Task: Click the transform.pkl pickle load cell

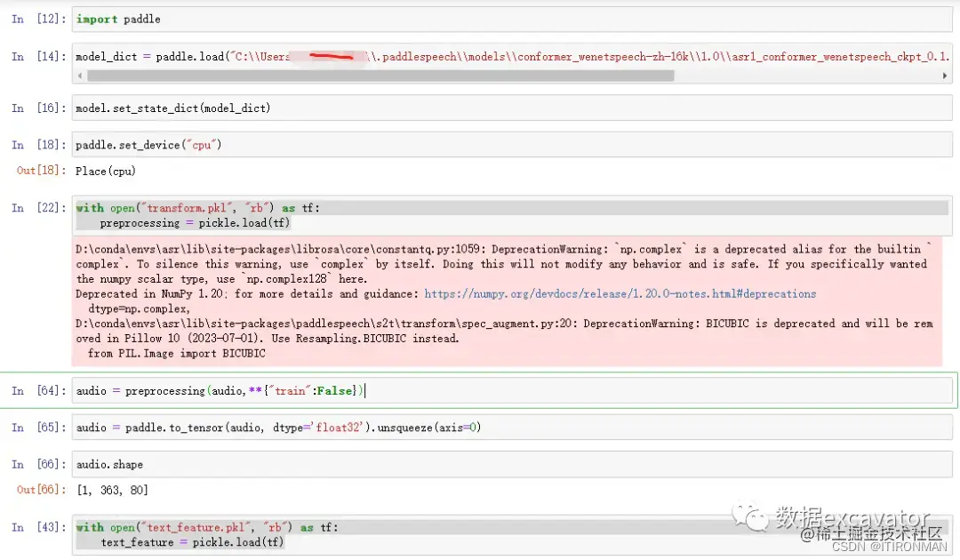Action: pos(511,215)
